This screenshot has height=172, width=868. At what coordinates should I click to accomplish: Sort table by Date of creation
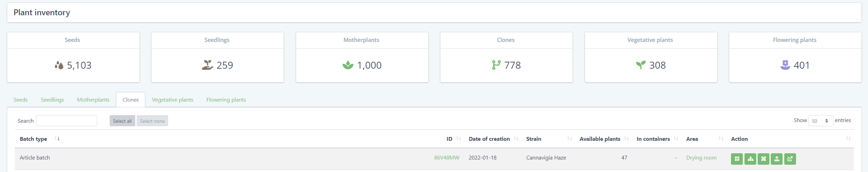tap(516, 139)
